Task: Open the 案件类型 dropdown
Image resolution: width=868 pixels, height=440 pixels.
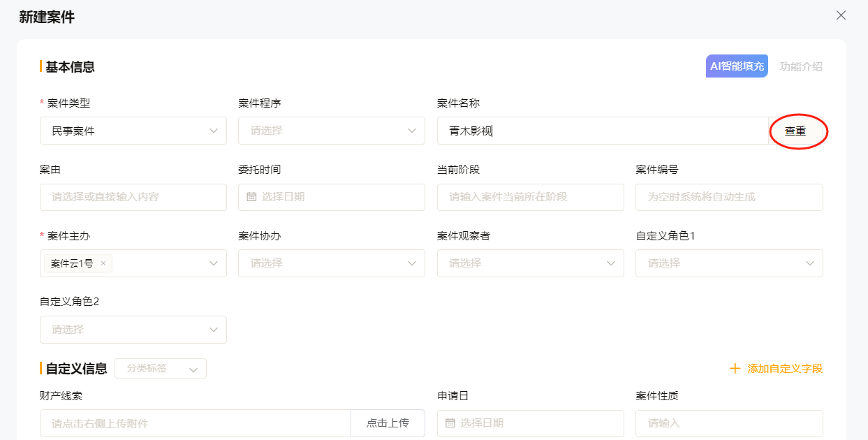Action: (133, 131)
